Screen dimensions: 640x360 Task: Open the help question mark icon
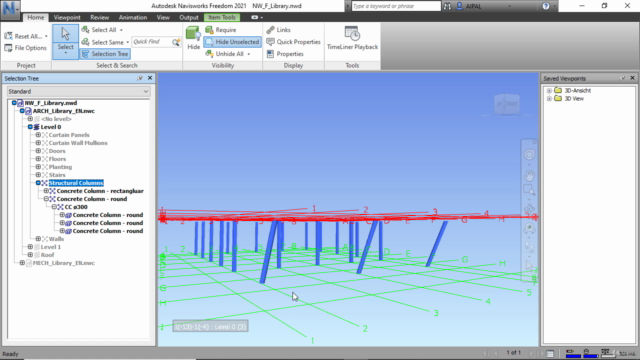coord(546,6)
